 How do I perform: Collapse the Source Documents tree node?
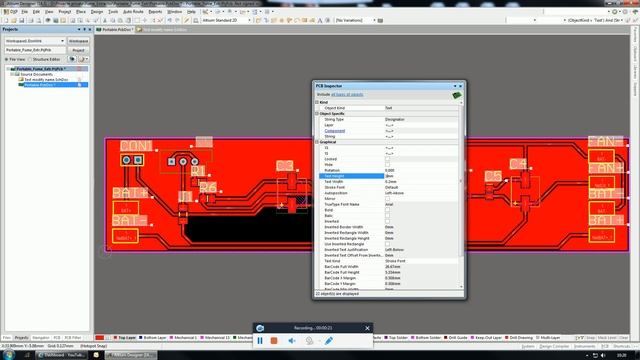12,74
